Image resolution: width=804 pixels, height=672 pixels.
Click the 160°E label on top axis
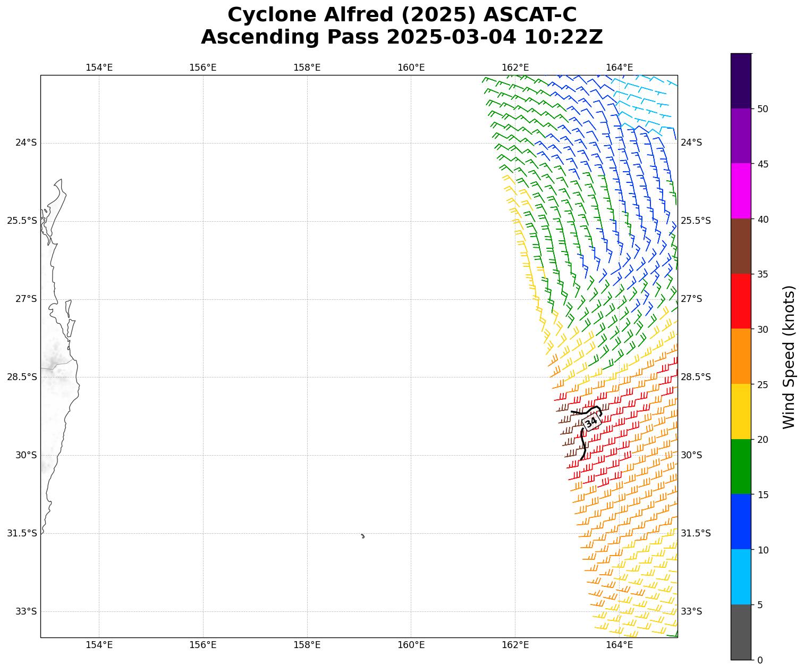[x=411, y=68]
